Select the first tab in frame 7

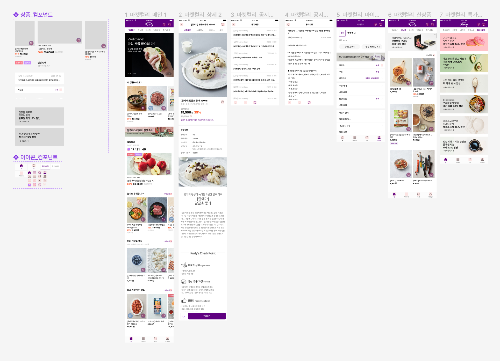click(x=446, y=30)
